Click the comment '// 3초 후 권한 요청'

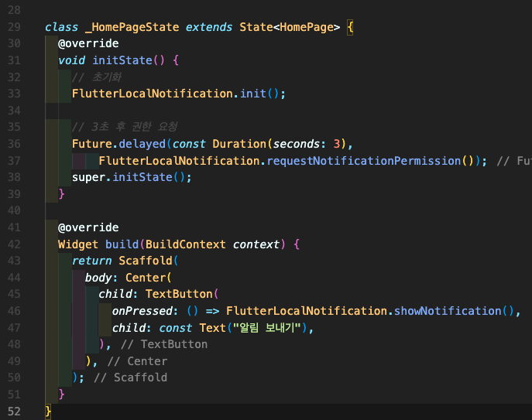coord(125,127)
